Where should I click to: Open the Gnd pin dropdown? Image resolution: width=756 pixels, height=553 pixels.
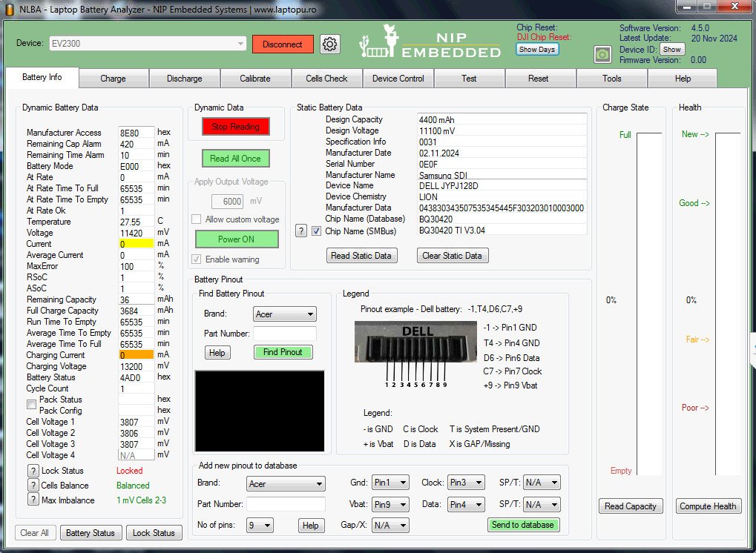390,483
